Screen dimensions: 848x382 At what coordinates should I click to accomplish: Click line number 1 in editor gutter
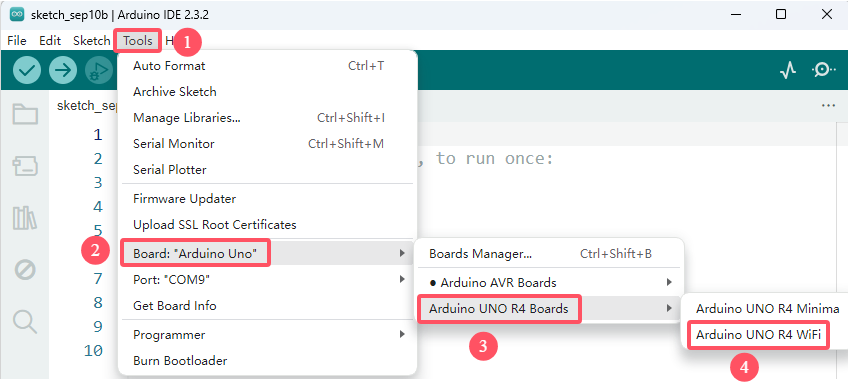coord(97,135)
